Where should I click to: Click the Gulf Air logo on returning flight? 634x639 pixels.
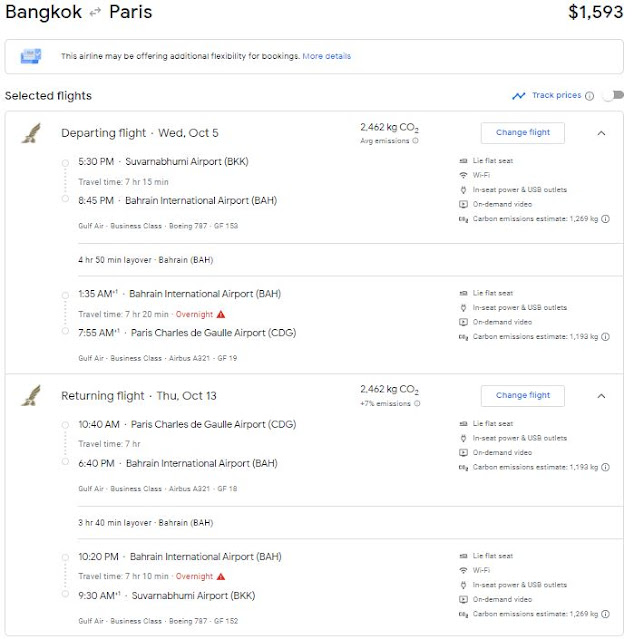coord(30,396)
